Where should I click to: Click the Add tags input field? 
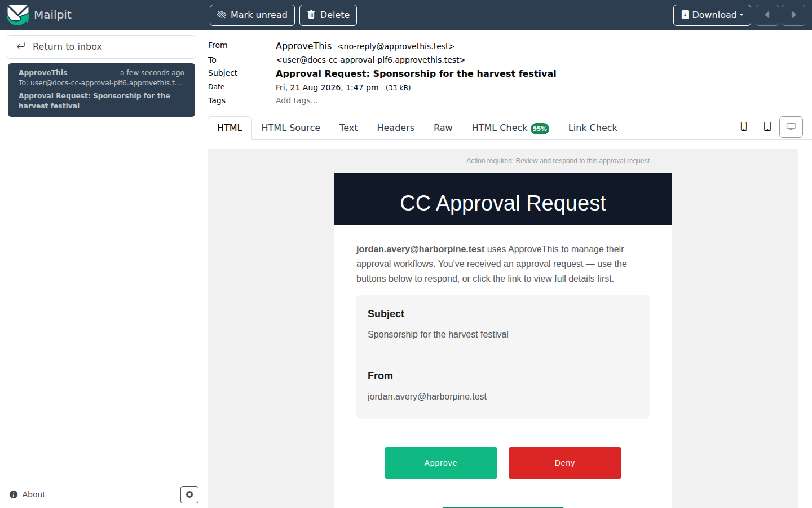pos(297,100)
